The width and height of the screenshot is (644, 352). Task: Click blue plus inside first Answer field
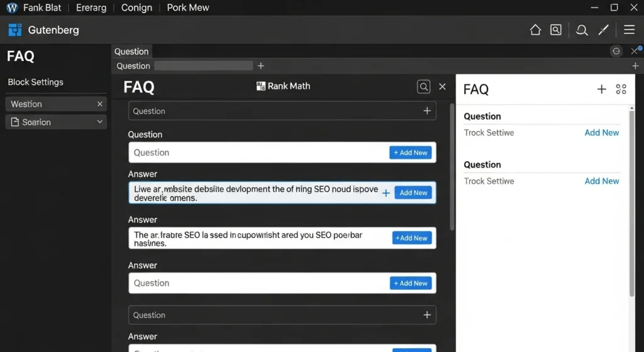point(386,193)
